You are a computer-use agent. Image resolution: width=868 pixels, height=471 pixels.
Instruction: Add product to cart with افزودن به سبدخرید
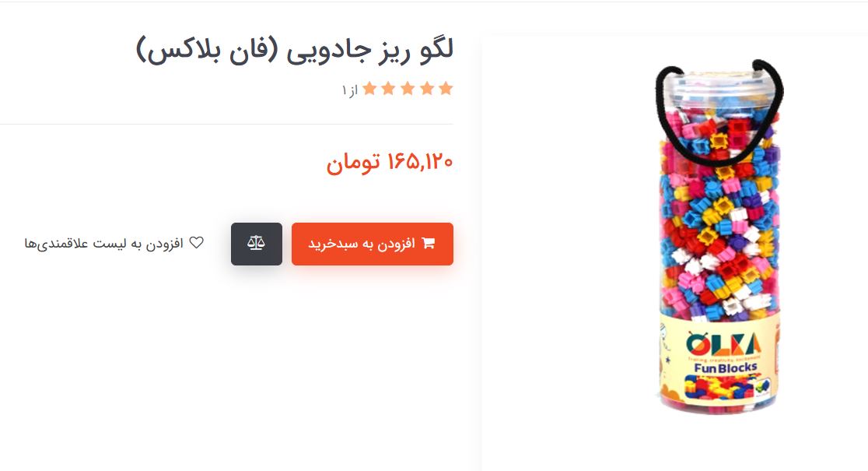coord(373,244)
